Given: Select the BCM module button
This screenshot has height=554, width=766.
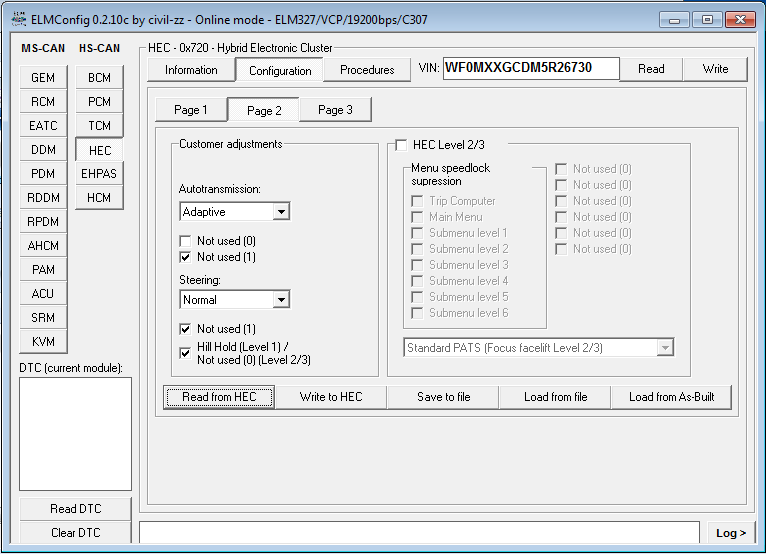Looking at the screenshot, I should 99,78.
